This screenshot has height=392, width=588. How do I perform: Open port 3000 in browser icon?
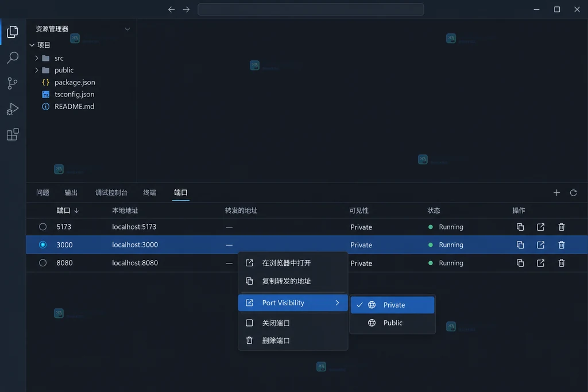point(540,244)
